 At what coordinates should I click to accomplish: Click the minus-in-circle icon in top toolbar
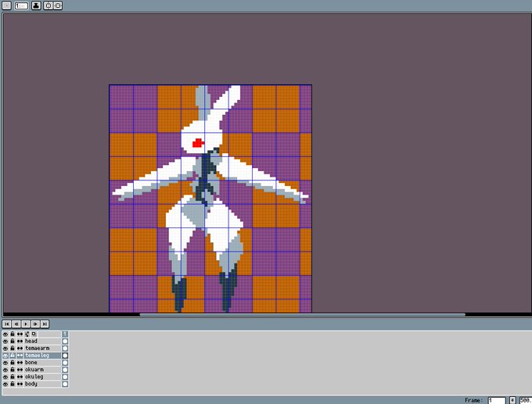pos(58,5)
